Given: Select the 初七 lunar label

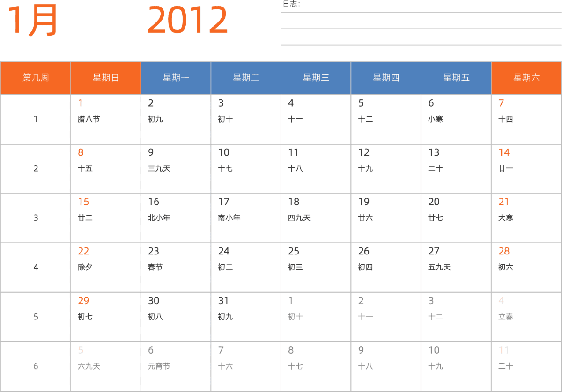Looking at the screenshot, I should [85, 317].
